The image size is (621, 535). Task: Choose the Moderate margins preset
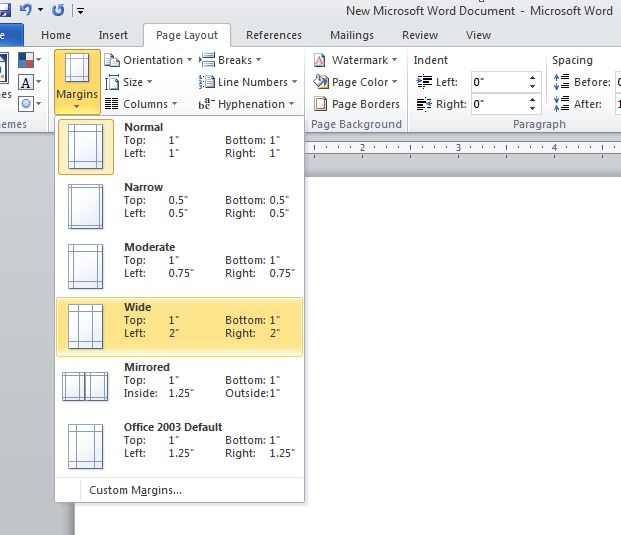point(180,267)
